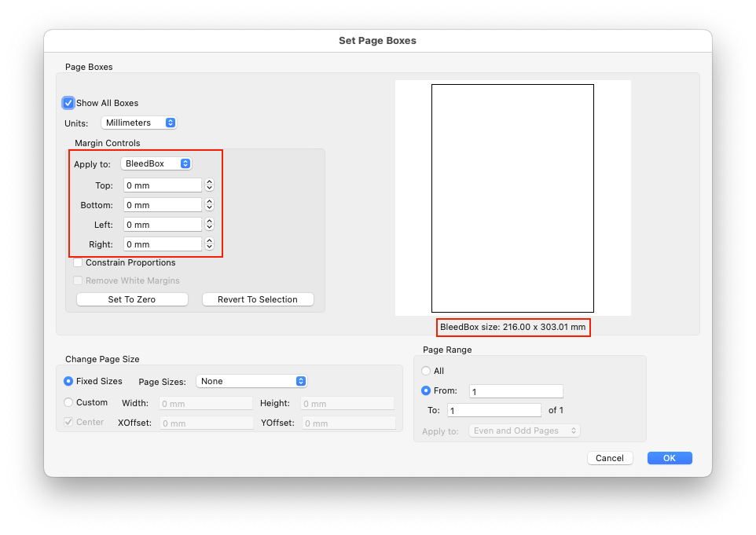This screenshot has height=535, width=756.
Task: Enable Constrain Proportions
Action: click(77, 262)
